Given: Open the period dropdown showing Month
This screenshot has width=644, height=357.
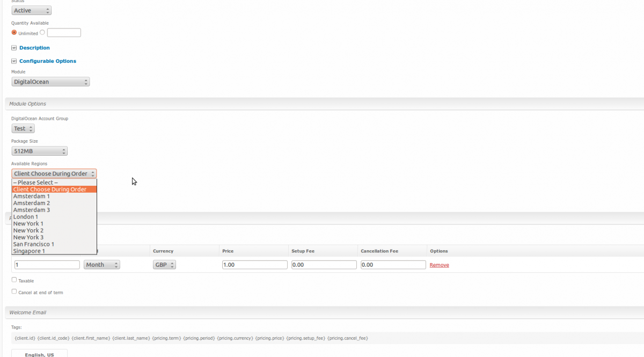Looking at the screenshot, I should click(102, 265).
